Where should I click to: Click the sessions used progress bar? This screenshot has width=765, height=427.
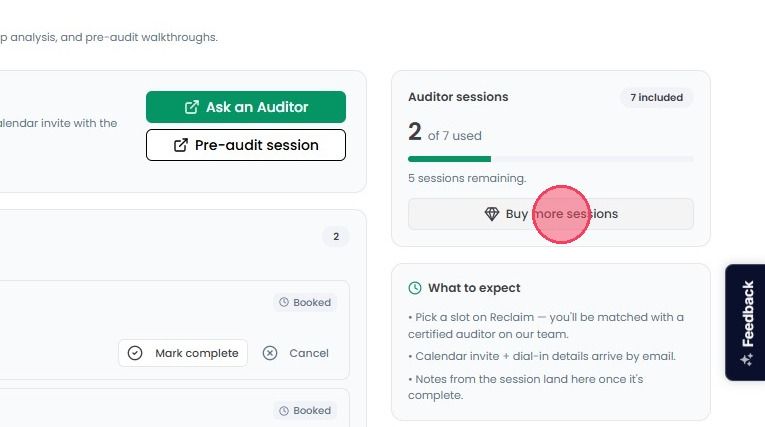point(551,159)
